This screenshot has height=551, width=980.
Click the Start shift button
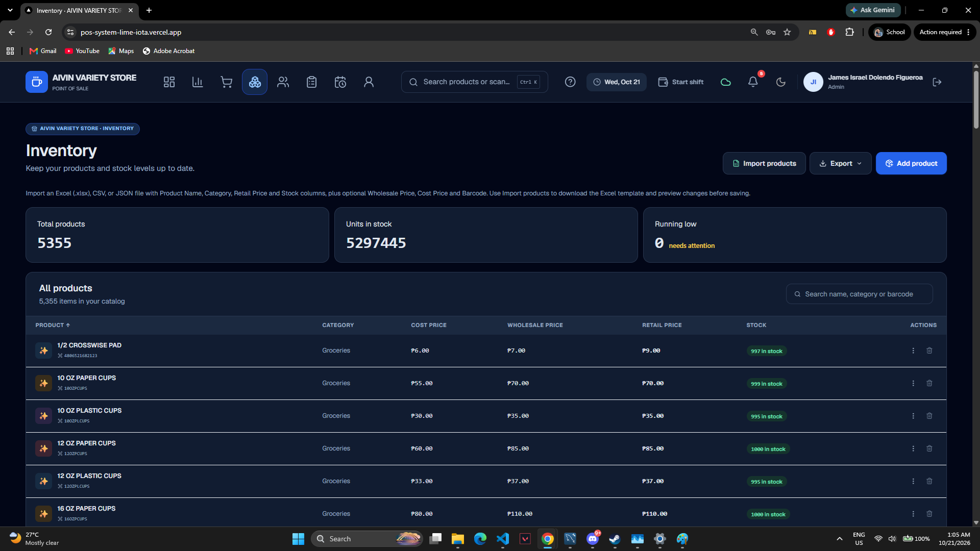[681, 82]
